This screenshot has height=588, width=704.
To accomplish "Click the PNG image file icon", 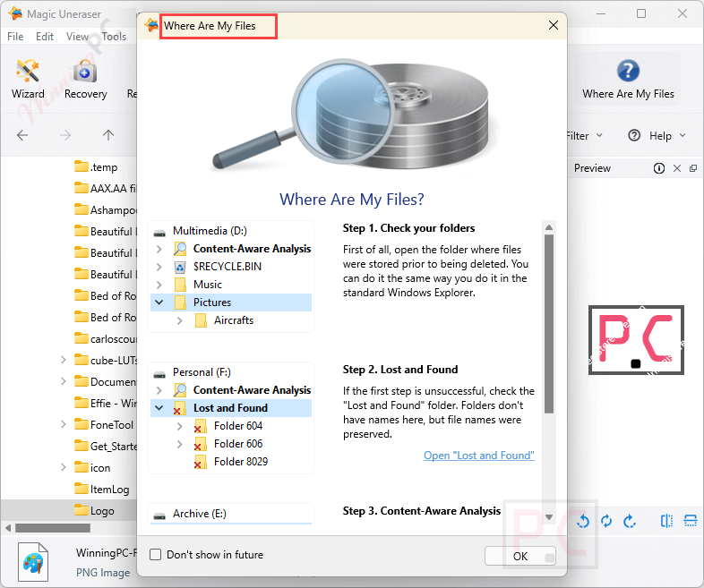I will pos(33,561).
